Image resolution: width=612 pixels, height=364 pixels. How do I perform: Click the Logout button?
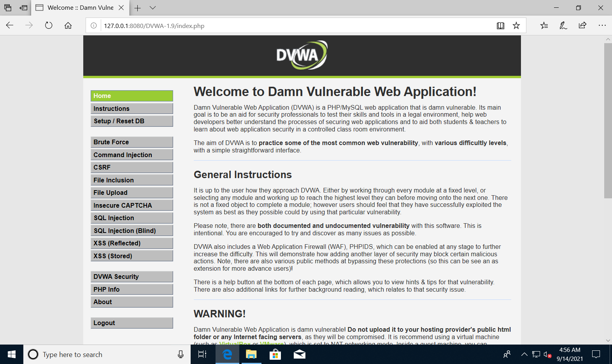click(132, 323)
